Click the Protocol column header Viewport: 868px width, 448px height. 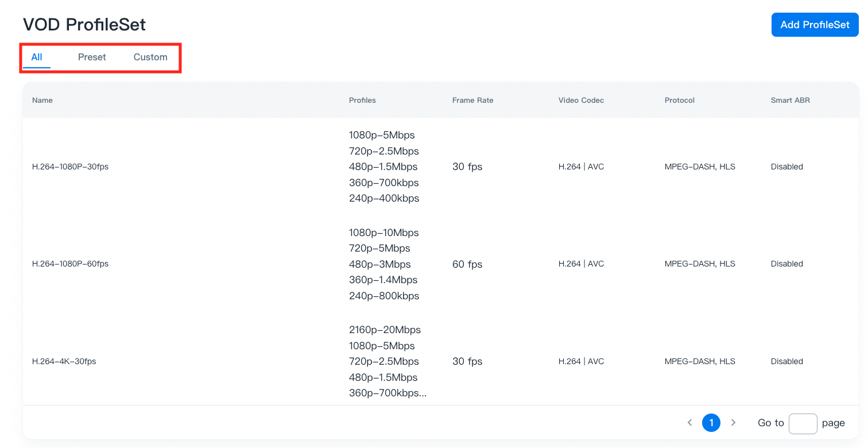click(x=680, y=101)
